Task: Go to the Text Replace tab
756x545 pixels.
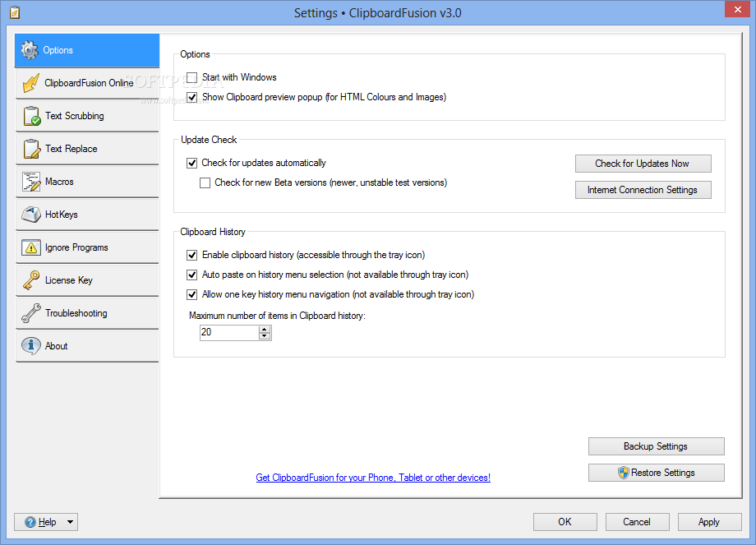Action: tap(87, 149)
